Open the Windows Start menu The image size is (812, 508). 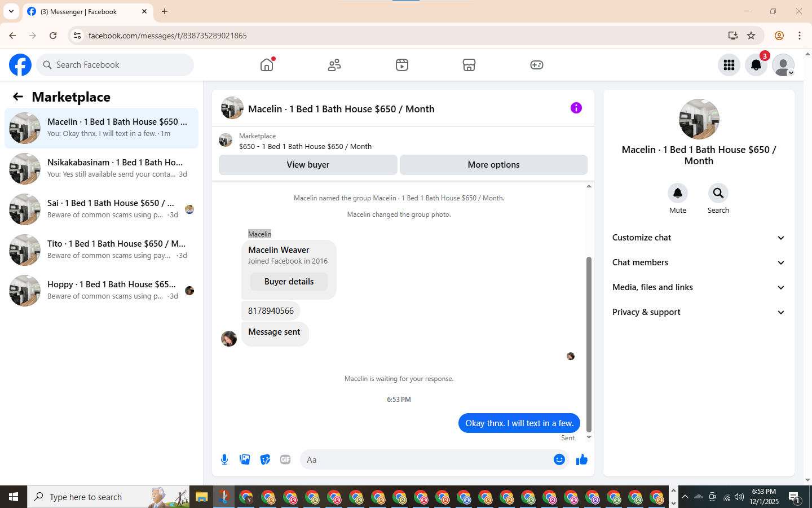click(14, 497)
